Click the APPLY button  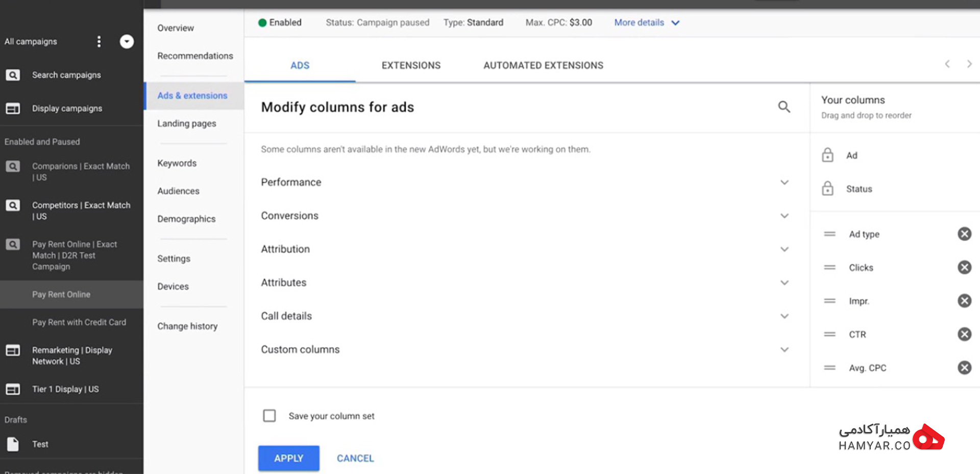tap(289, 458)
